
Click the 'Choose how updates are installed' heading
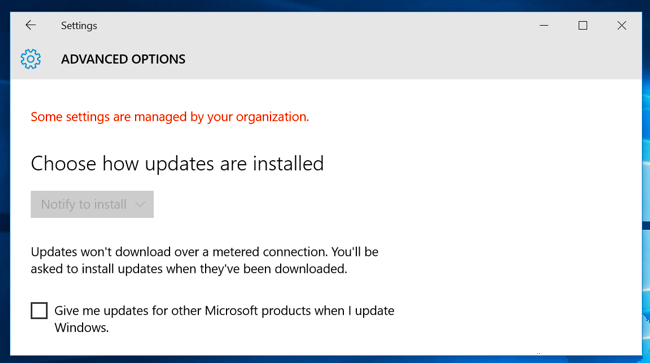177,164
